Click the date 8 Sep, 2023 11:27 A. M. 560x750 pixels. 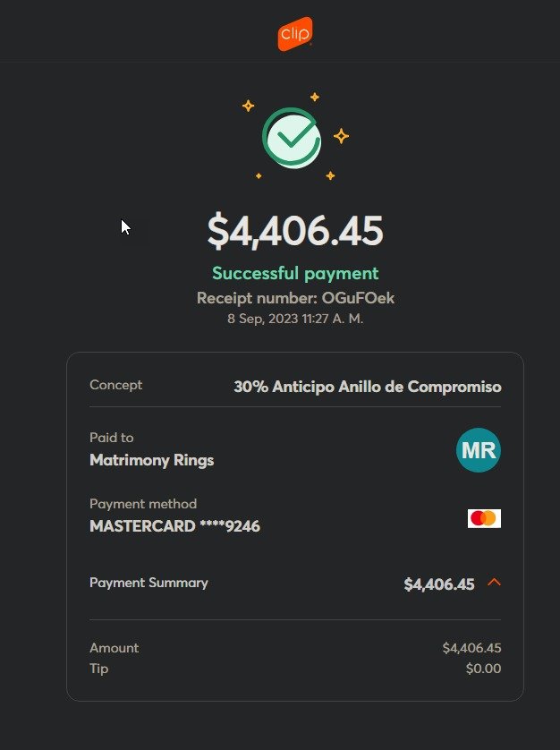tap(295, 319)
